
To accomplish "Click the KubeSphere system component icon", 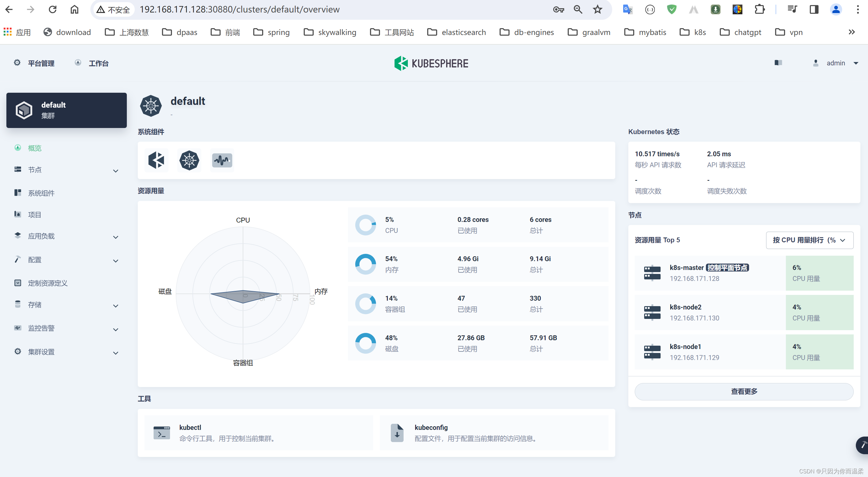I will point(156,160).
